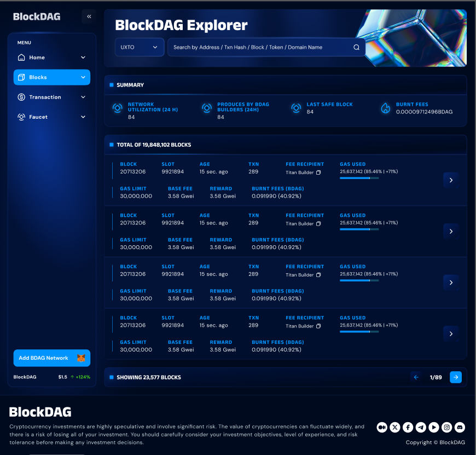The image size is (476, 455).
Task: Open the Discord social link
Action: [460, 428]
